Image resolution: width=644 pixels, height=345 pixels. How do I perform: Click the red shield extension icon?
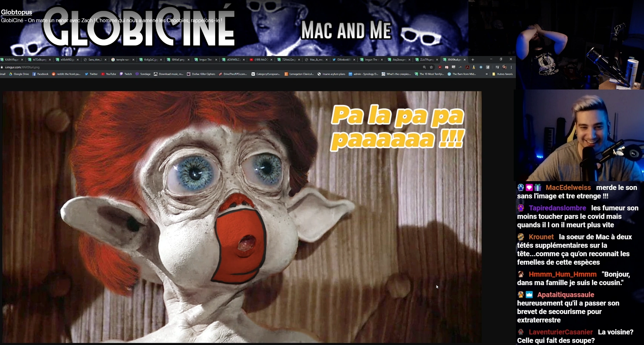440,67
